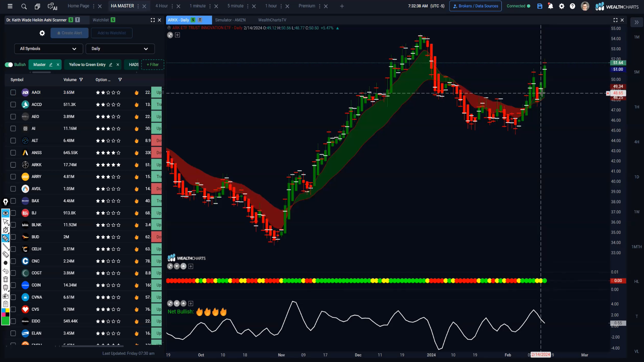The image size is (644, 362).
Task: Select the 1M timeframe on right sidebar
Action: click(637, 37)
